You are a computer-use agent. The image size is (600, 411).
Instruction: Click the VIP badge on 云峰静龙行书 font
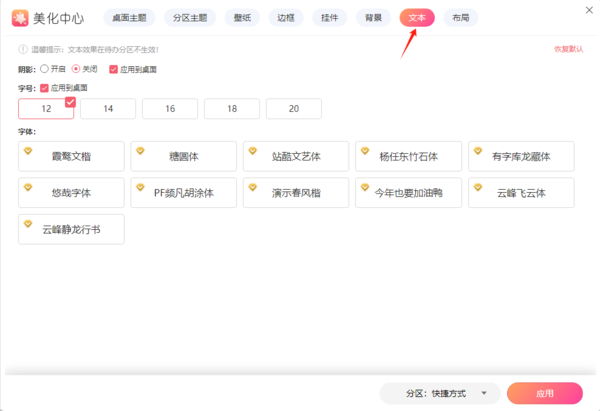tap(28, 224)
